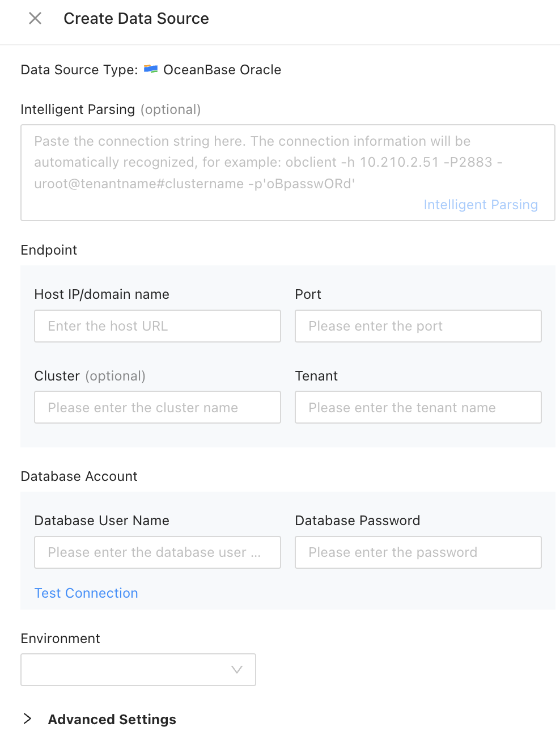Click the Tenant name field
Viewport: 560px width, 744px height.
click(418, 407)
